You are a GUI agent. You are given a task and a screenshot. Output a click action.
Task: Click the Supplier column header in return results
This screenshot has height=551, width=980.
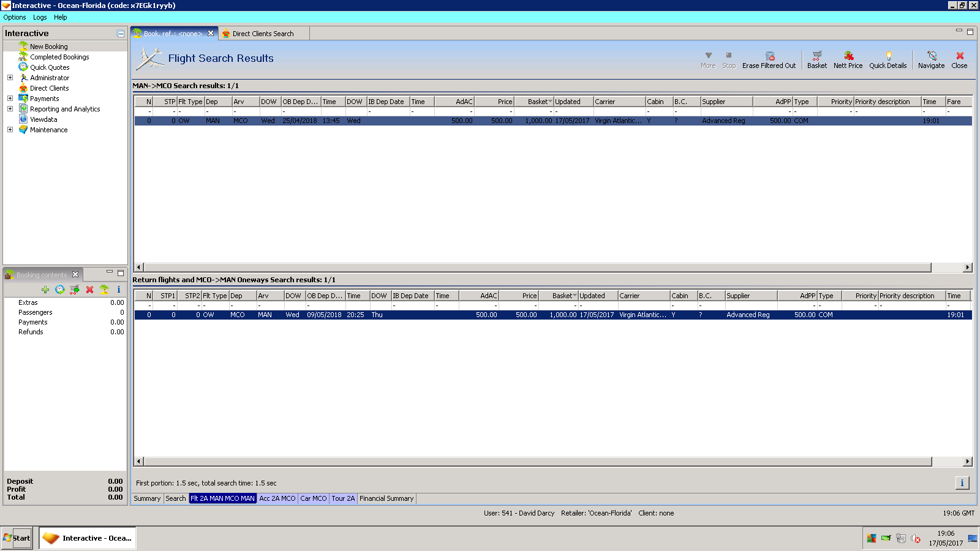click(751, 296)
